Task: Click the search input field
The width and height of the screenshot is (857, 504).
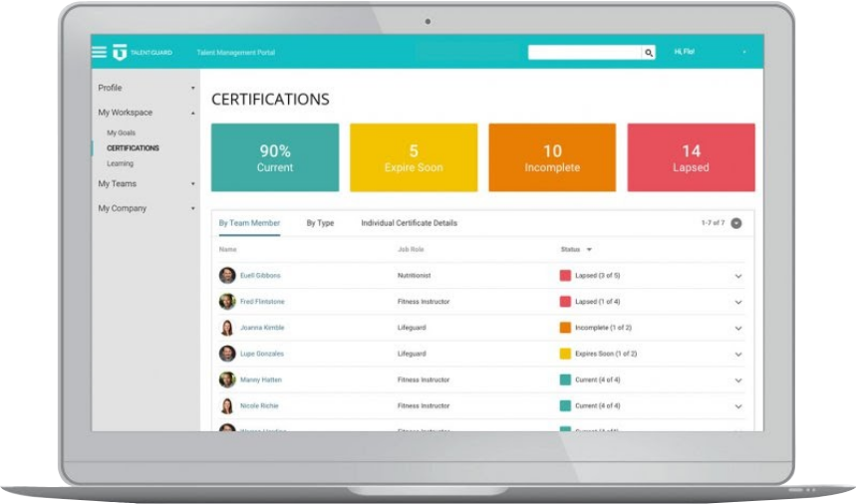Action: click(x=584, y=53)
